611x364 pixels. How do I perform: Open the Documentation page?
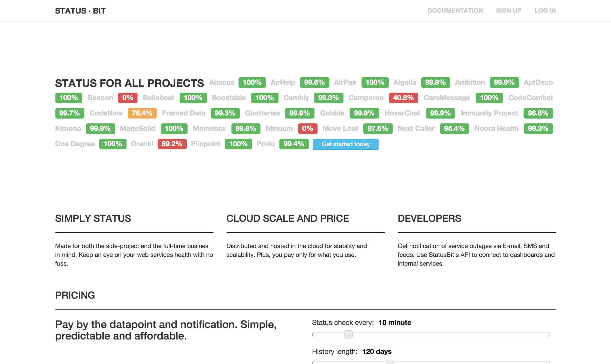point(455,10)
